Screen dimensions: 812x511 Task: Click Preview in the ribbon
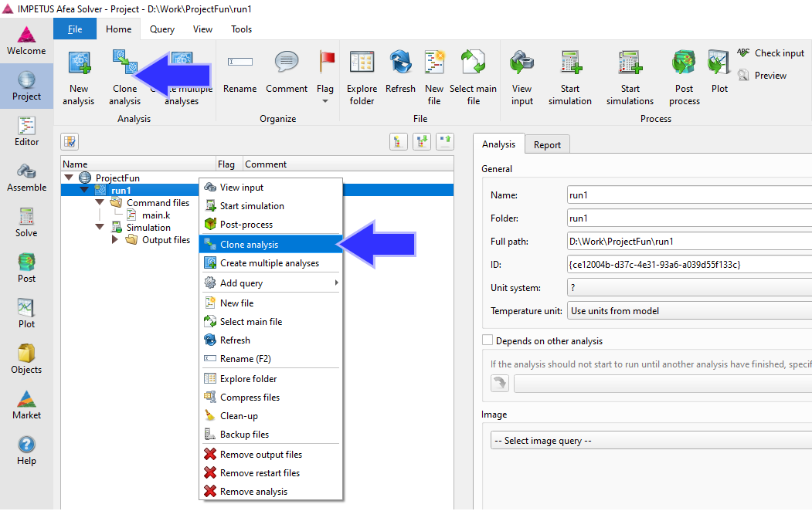click(x=763, y=76)
